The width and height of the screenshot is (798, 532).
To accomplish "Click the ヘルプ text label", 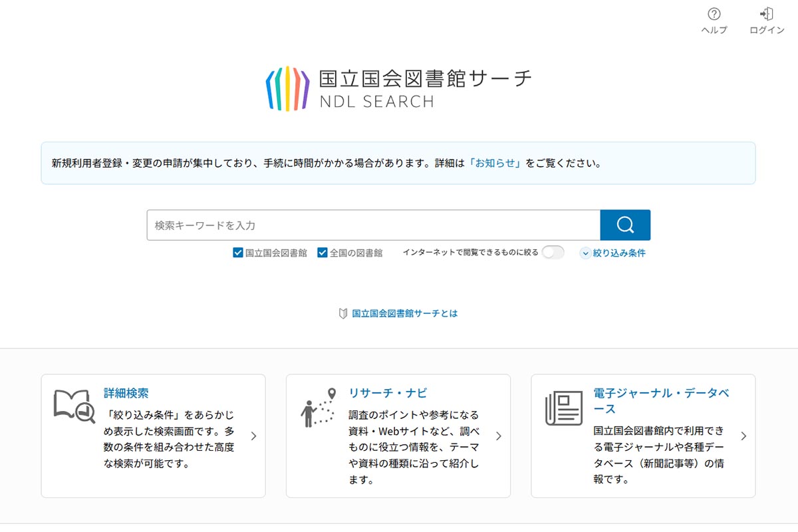I will pos(714,30).
